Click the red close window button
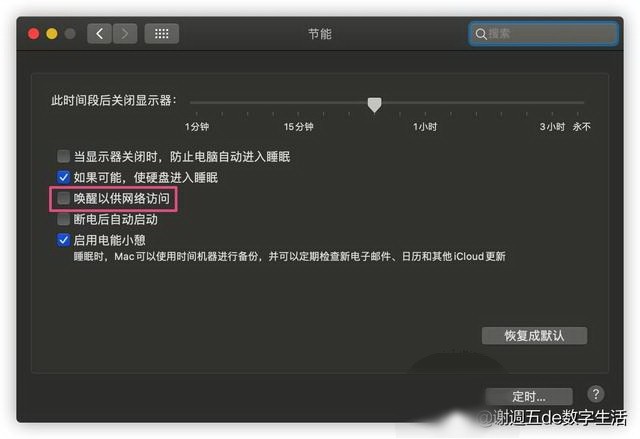Screen dimensions: 640x439 click(33, 33)
